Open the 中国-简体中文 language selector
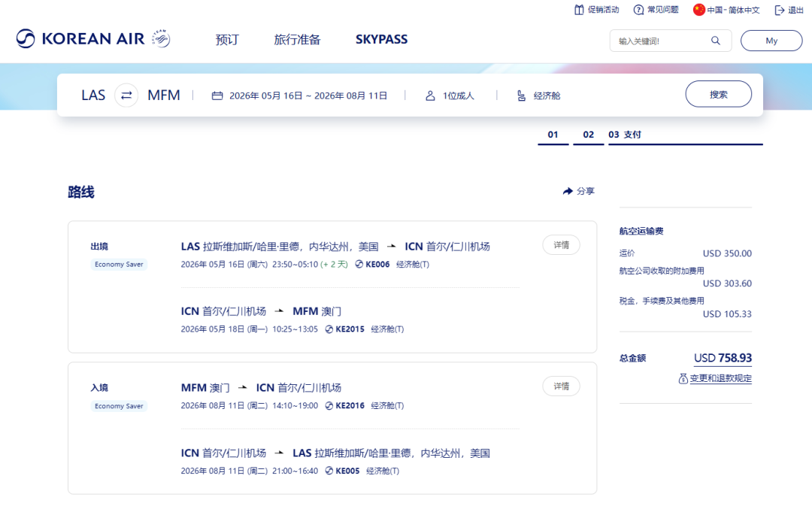The image size is (812, 512). (x=726, y=10)
